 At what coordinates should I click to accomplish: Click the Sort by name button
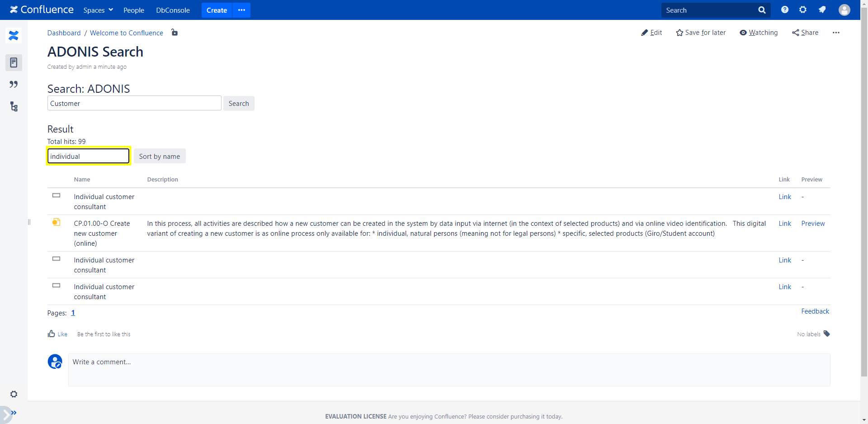(159, 156)
